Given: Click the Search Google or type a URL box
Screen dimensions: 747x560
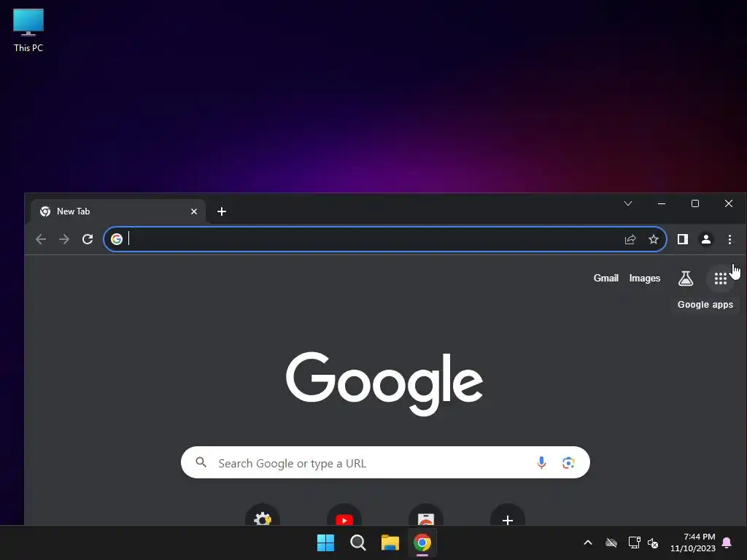Looking at the screenshot, I should click(385, 462).
